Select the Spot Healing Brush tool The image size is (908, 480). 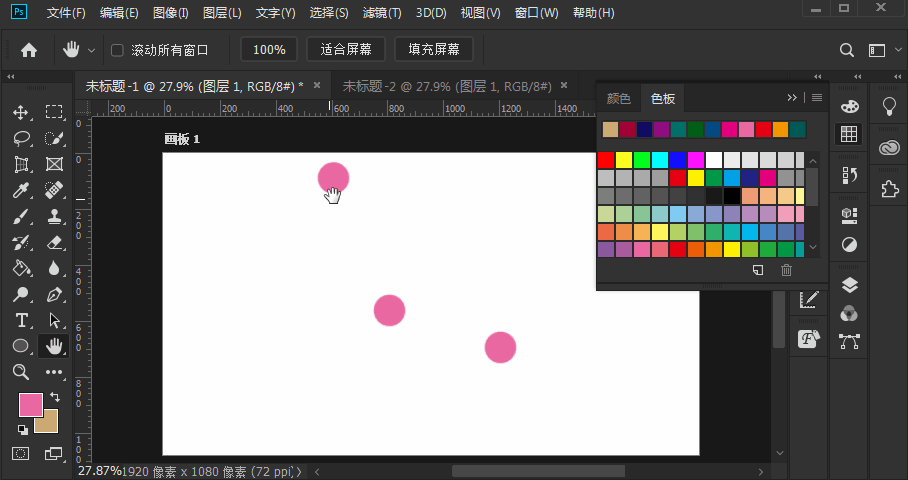pyautogui.click(x=54, y=190)
